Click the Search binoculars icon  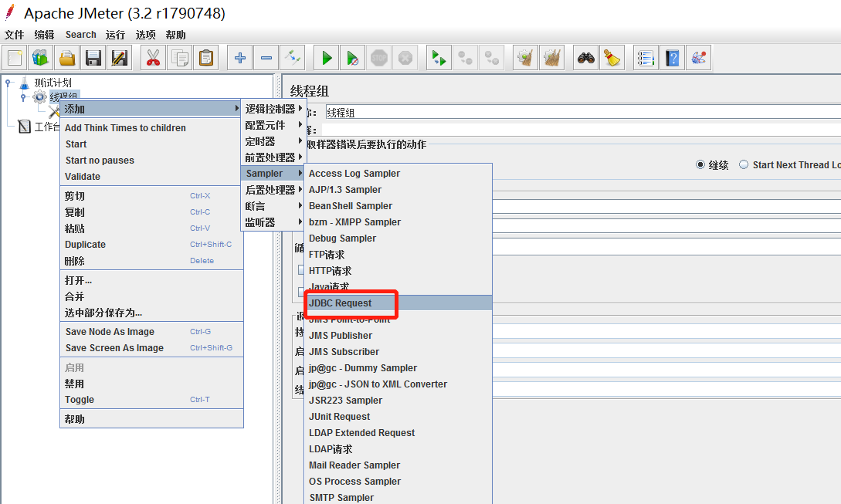point(585,58)
